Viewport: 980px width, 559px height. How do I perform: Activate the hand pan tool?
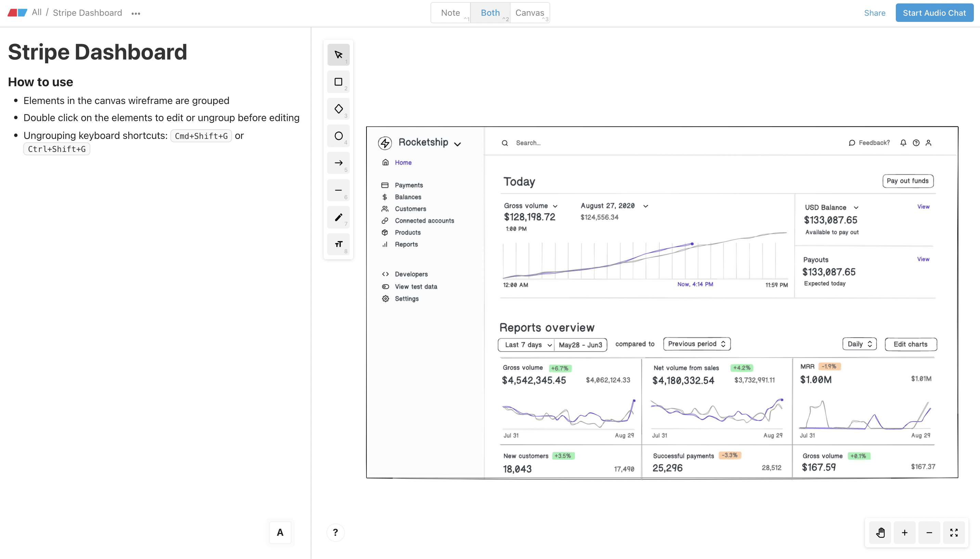tap(880, 533)
